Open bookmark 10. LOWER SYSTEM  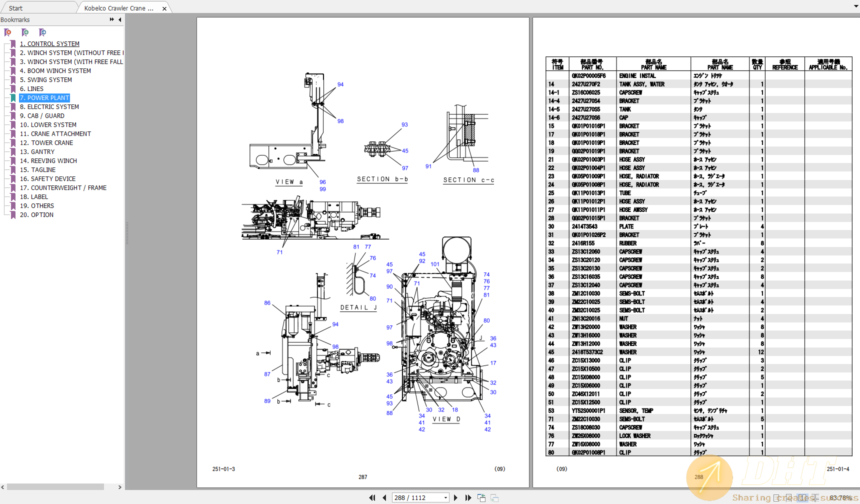click(x=48, y=125)
